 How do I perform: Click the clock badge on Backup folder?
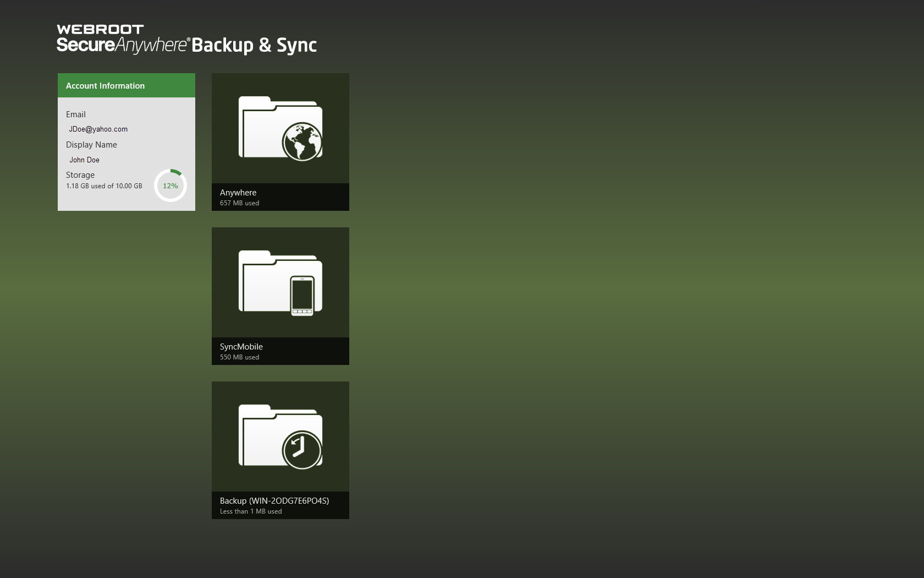tap(302, 450)
